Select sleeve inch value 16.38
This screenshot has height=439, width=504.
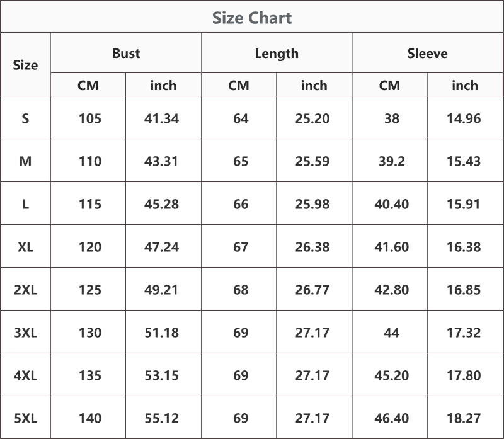[464, 247]
